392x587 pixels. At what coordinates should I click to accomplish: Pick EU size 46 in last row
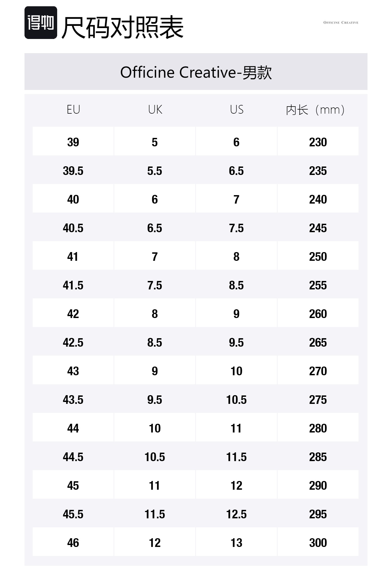coord(73,543)
